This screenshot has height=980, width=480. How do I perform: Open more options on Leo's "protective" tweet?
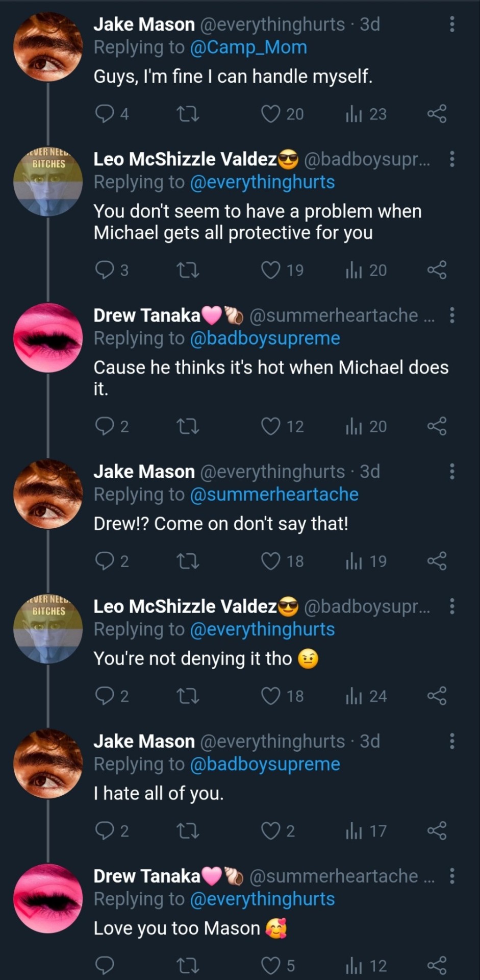pyautogui.click(x=452, y=159)
